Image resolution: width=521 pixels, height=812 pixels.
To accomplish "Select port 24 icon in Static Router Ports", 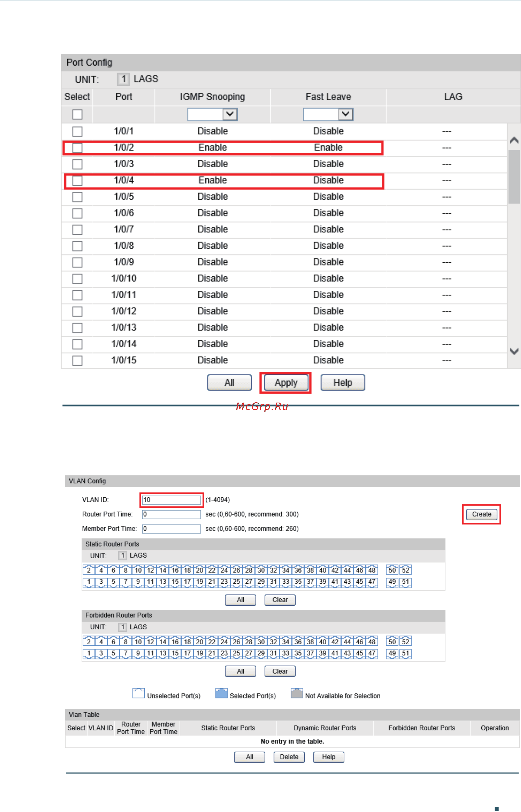I will (x=224, y=570).
